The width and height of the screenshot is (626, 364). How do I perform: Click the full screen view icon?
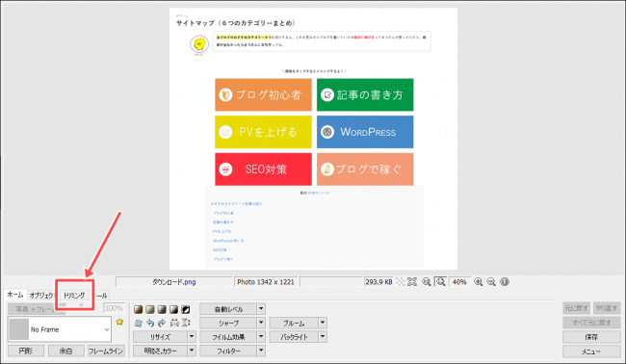412,282
